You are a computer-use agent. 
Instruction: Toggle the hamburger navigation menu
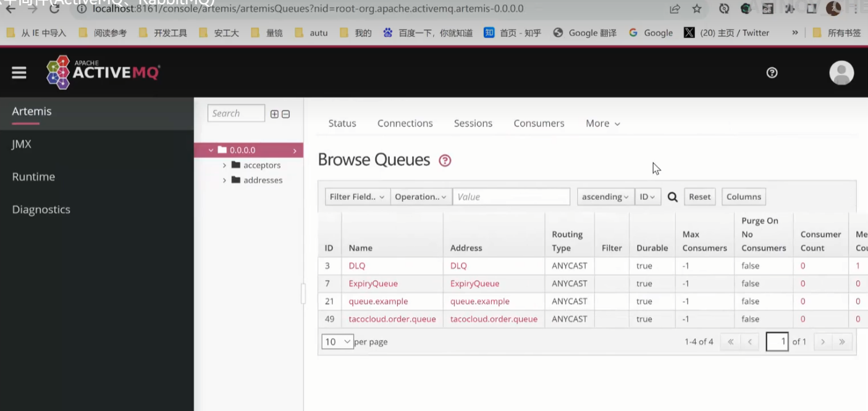(19, 73)
